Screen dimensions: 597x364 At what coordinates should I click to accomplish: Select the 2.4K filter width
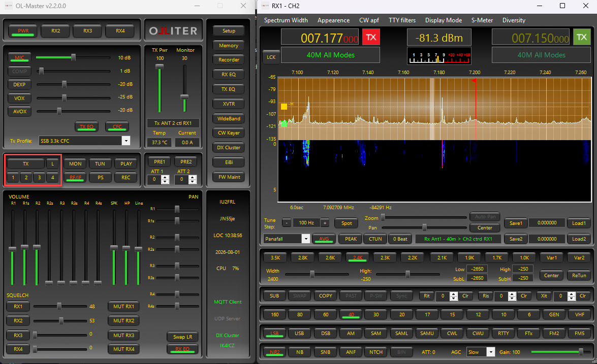pyautogui.click(x=358, y=257)
